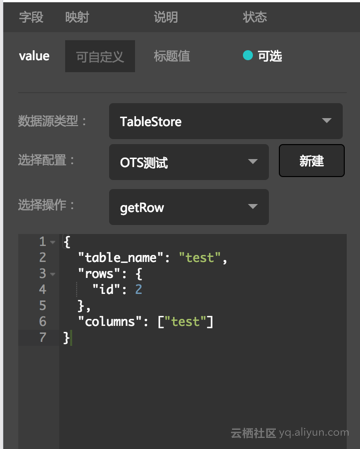Click the 选择操作 label

coord(46,205)
